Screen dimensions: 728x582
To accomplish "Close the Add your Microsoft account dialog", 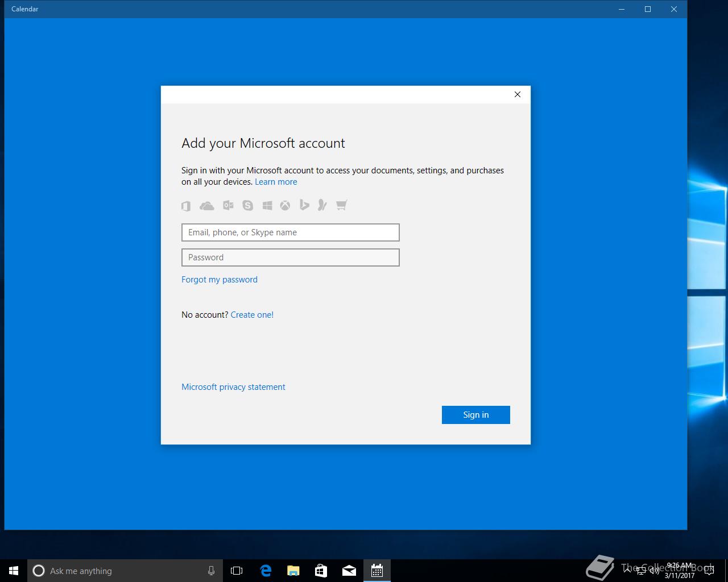I will [x=518, y=94].
